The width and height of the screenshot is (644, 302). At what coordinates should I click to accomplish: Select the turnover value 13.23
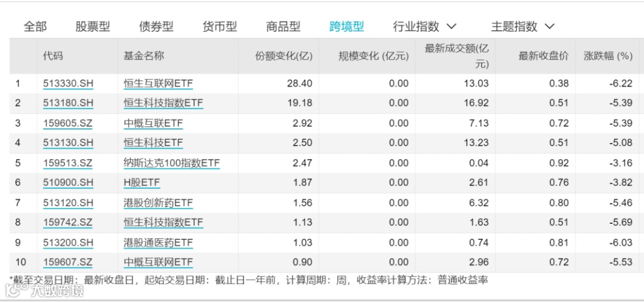476,143
